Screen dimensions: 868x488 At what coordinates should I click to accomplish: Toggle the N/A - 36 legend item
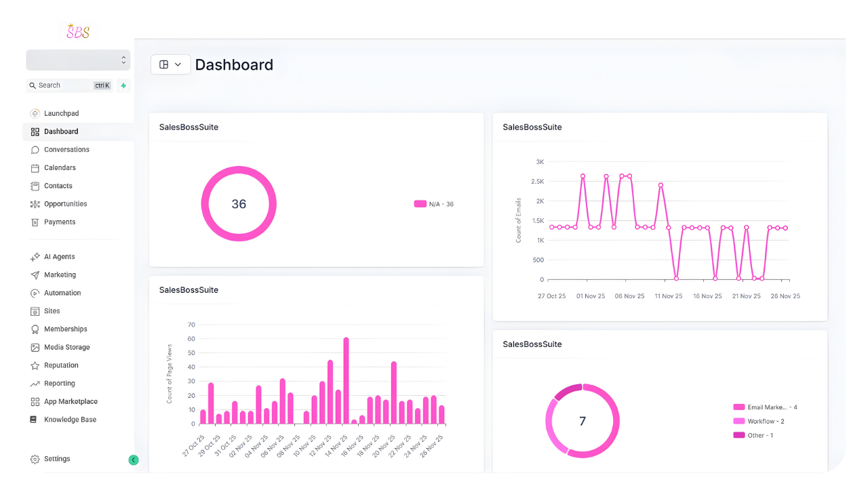pyautogui.click(x=434, y=204)
